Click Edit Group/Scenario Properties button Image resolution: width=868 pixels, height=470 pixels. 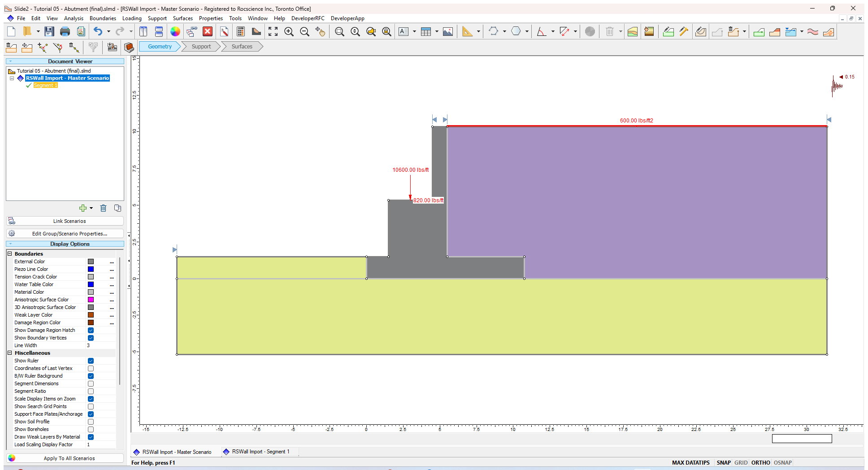coord(65,234)
